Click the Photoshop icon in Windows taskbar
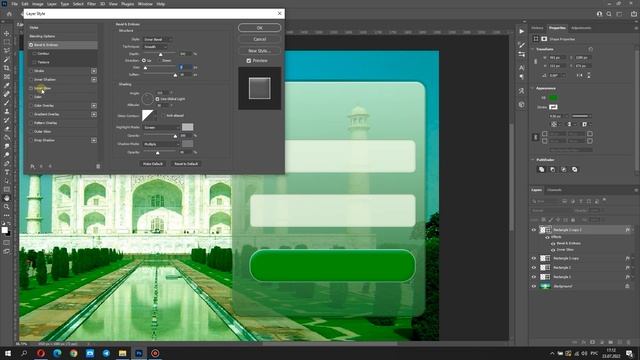The height and width of the screenshot is (360, 640). pyautogui.click(x=139, y=353)
